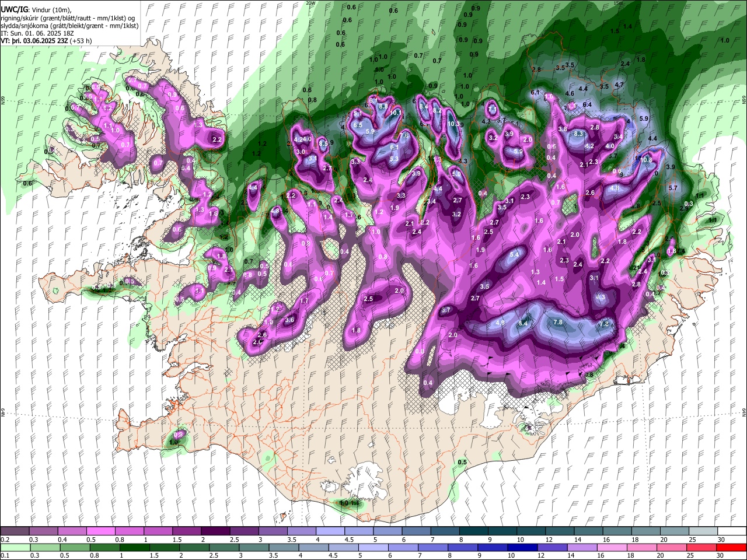This screenshot has width=747, height=560.
Task: Select the darkest green rain legend swatch starting at 1
Action: 135,547
